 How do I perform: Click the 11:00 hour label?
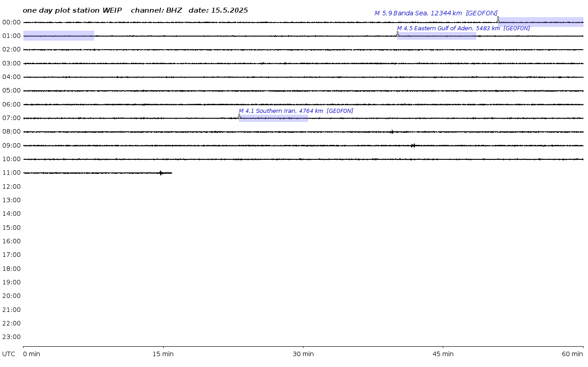point(11,172)
